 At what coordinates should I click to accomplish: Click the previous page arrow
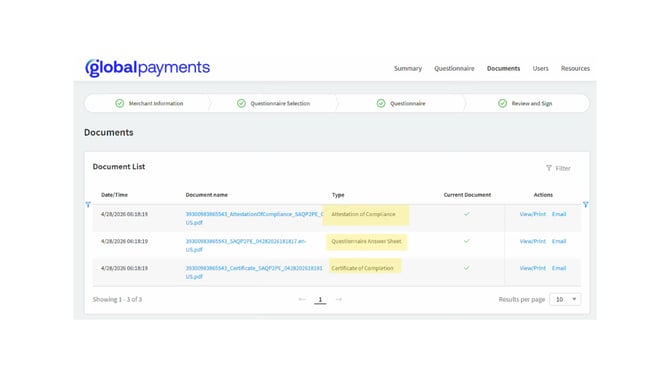click(x=302, y=299)
